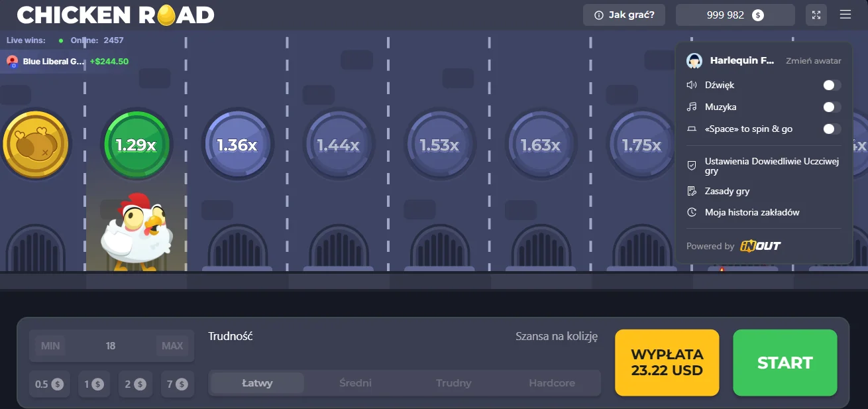Click the 1.36x multiplier coin

(x=237, y=145)
